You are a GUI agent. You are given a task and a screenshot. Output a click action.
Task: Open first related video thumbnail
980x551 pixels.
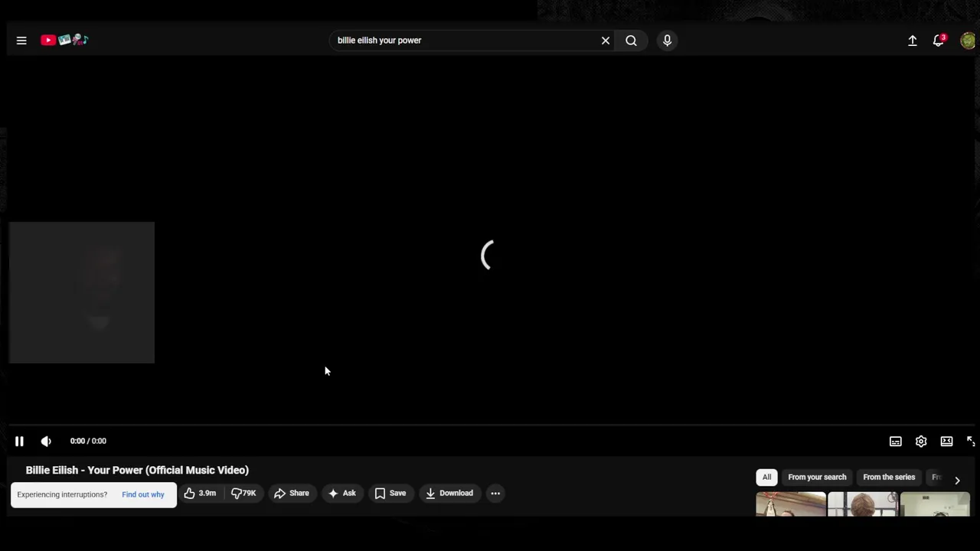[x=791, y=504]
